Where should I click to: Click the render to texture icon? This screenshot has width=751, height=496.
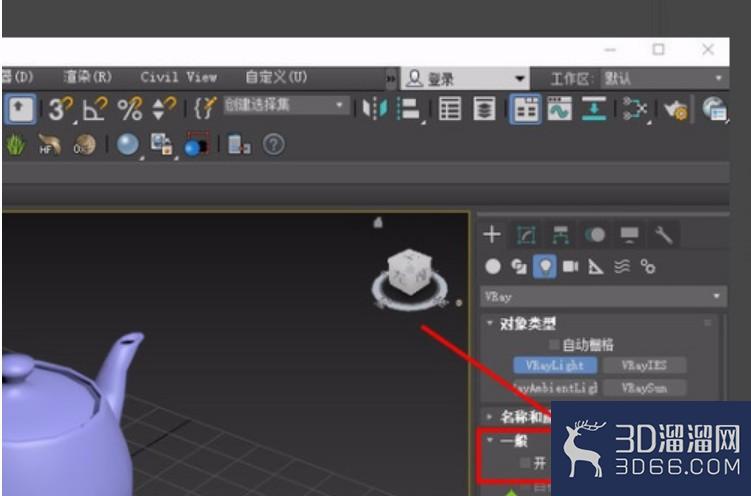pyautogui.click(x=161, y=144)
